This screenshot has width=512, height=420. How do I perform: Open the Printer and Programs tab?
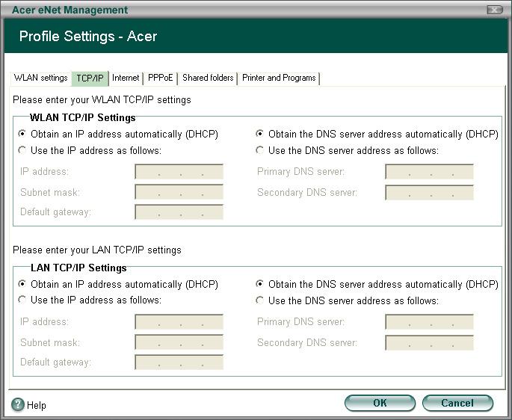(279, 78)
